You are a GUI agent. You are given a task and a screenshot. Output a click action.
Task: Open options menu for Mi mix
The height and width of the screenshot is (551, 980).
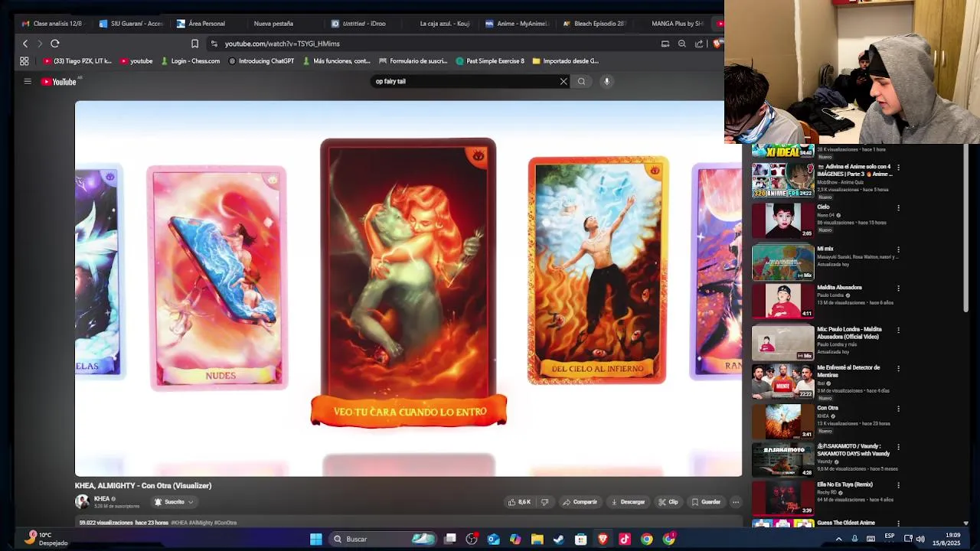pyautogui.click(x=898, y=249)
